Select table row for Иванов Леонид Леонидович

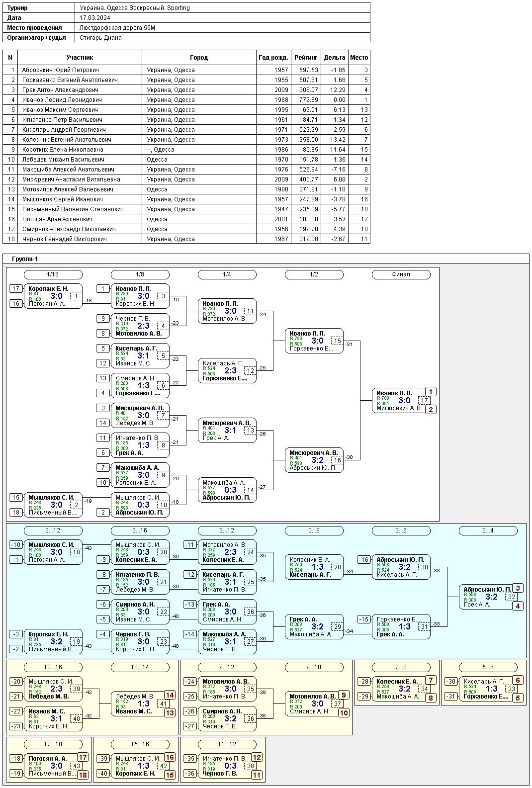pos(186,100)
